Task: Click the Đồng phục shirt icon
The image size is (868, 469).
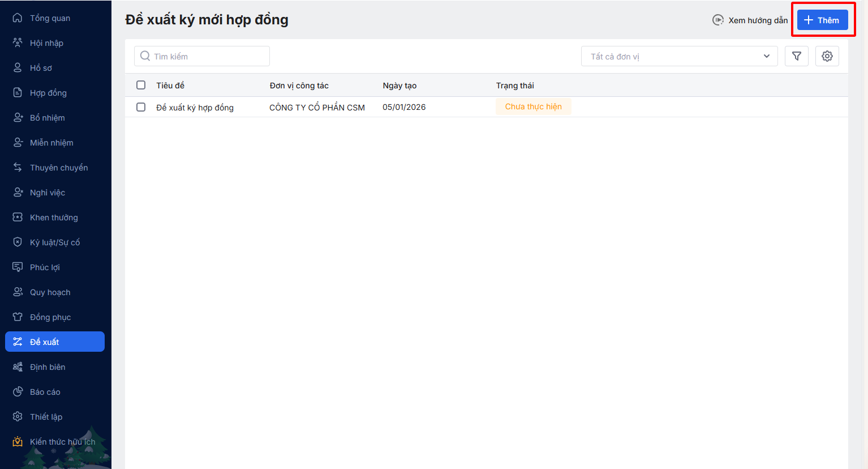Action: tap(18, 317)
